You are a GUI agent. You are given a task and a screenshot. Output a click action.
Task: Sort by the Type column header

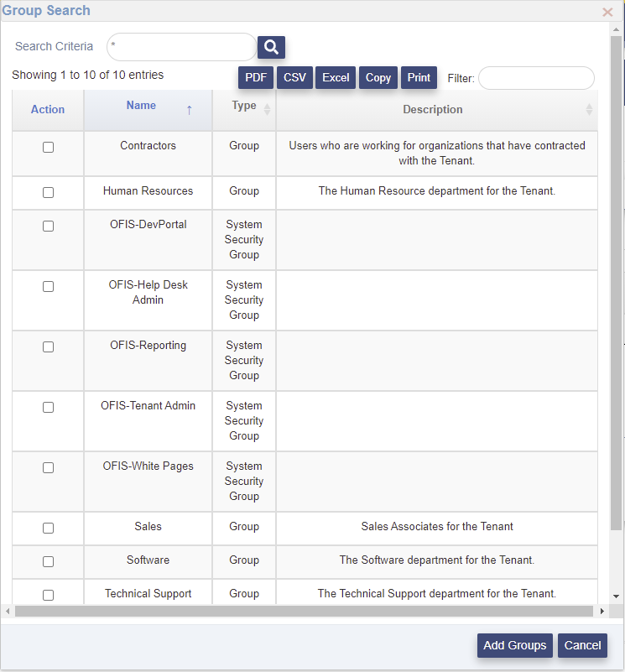(x=244, y=110)
